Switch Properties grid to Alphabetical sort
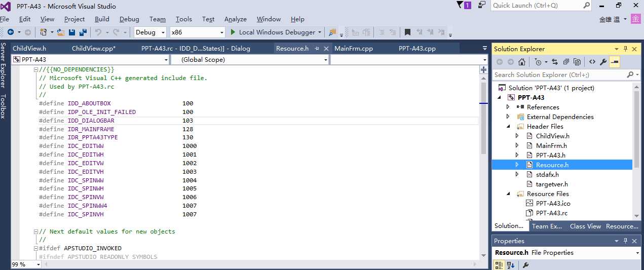The image size is (644, 270). click(511, 265)
